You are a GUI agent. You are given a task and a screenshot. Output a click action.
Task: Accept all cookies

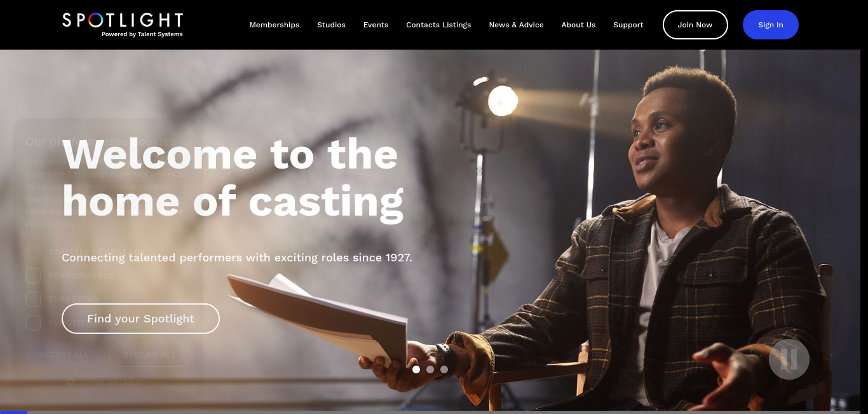tap(64, 355)
